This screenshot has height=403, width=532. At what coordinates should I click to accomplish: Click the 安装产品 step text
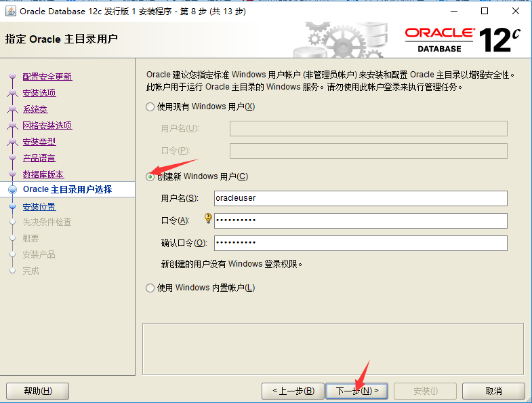click(39, 255)
